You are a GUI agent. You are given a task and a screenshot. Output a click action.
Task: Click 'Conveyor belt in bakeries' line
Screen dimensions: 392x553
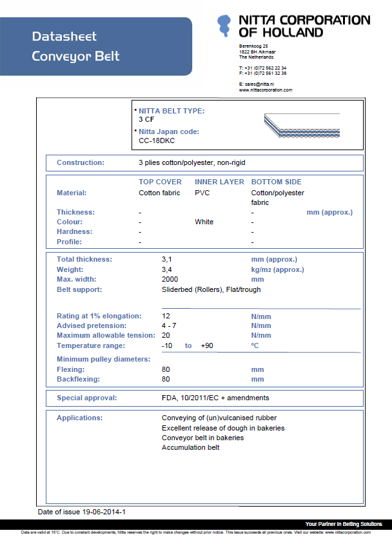coord(202,438)
